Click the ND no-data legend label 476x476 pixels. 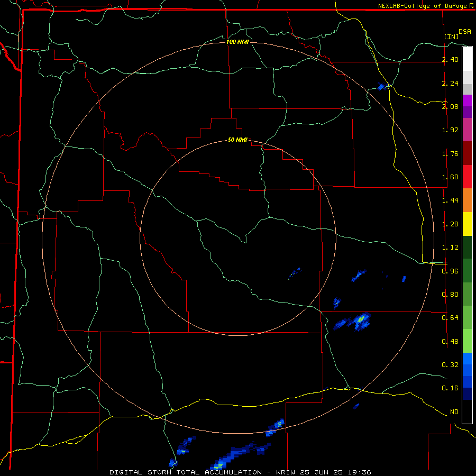(454, 412)
